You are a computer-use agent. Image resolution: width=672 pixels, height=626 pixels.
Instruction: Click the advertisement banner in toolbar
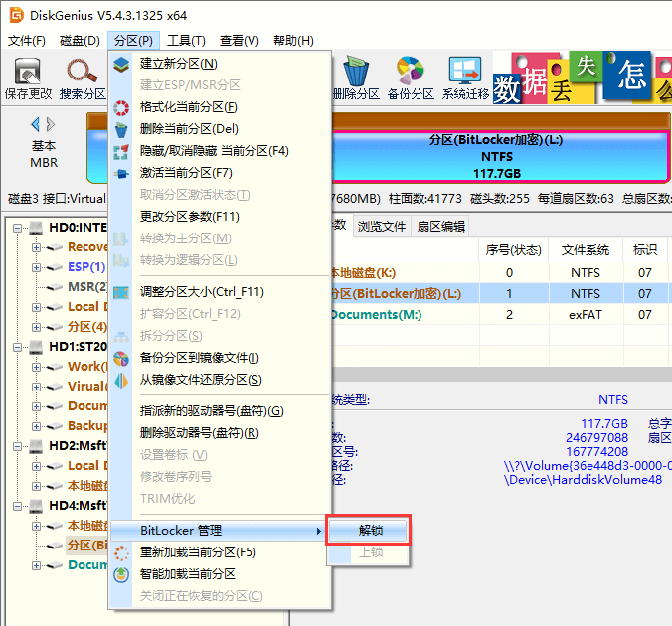(582, 78)
